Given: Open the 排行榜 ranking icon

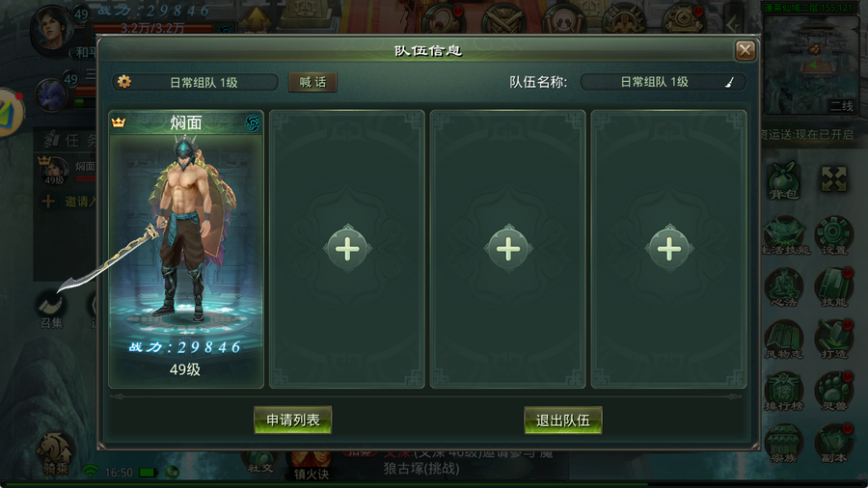Looking at the screenshot, I should coord(784,392).
